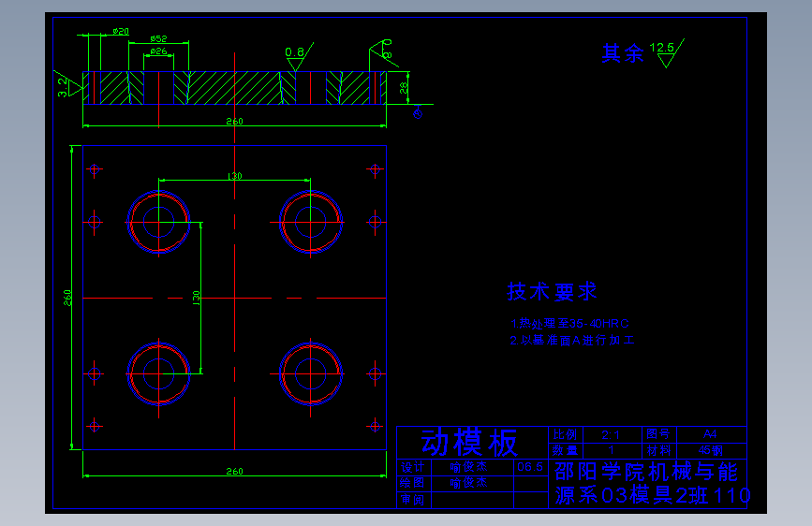
Task: Click the vertical '260' height dimension
Action: click(67, 298)
